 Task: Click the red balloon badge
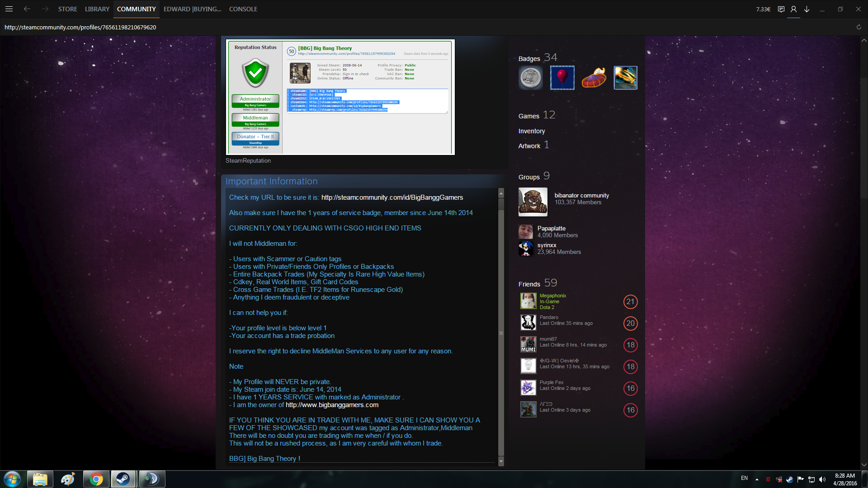tap(562, 77)
